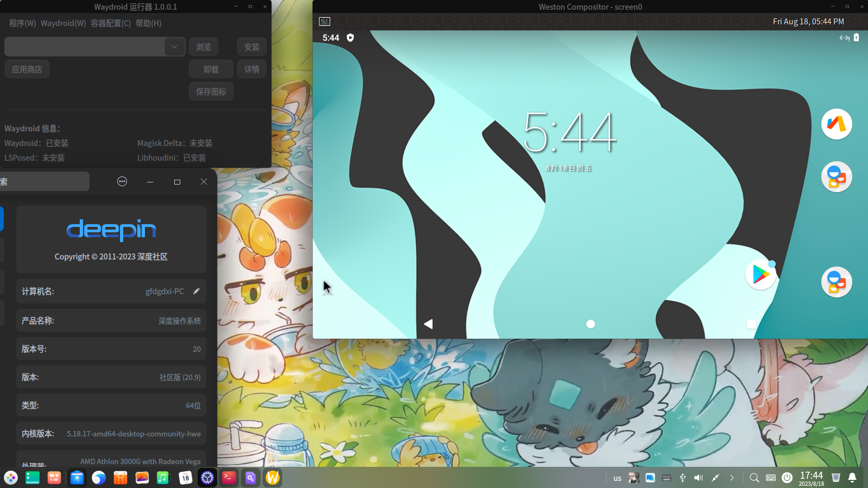The height and width of the screenshot is (488, 868).
Task: Open the Weston terminal launcher icon
Action: click(325, 21)
